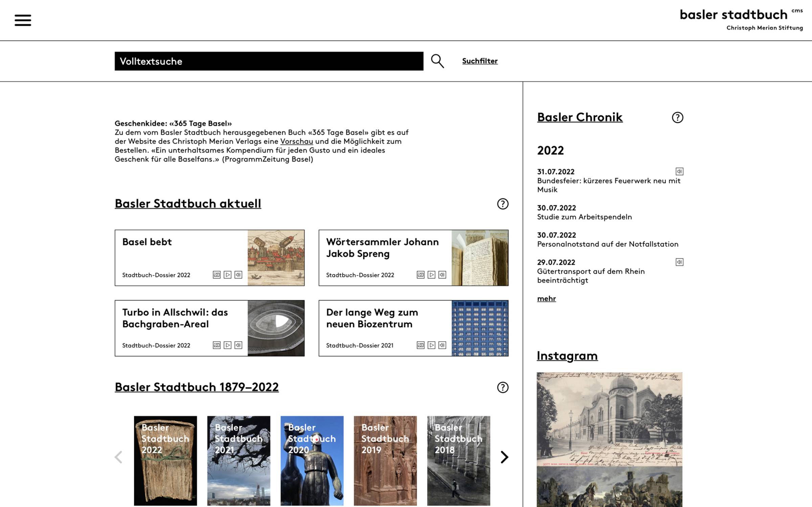The width and height of the screenshot is (812, 507).
Task: Open help for Basler Stadtbuch 1879–2022
Action: click(x=503, y=387)
